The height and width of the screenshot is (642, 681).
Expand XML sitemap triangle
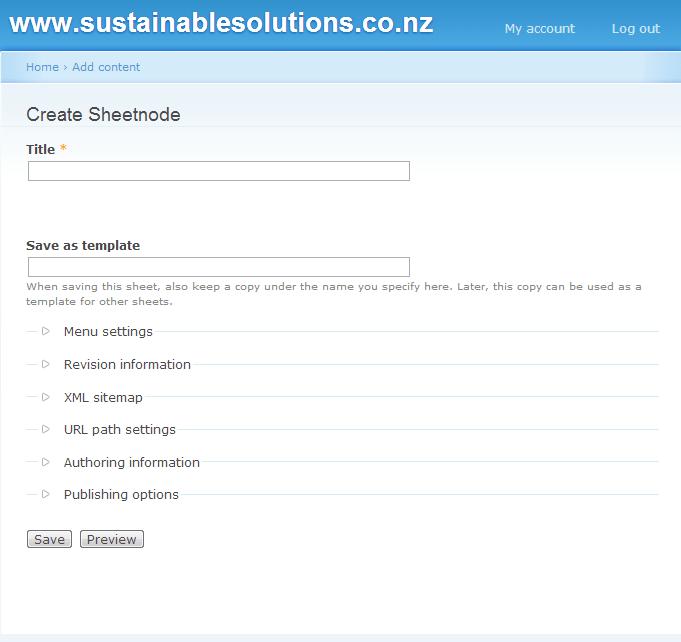coord(46,397)
